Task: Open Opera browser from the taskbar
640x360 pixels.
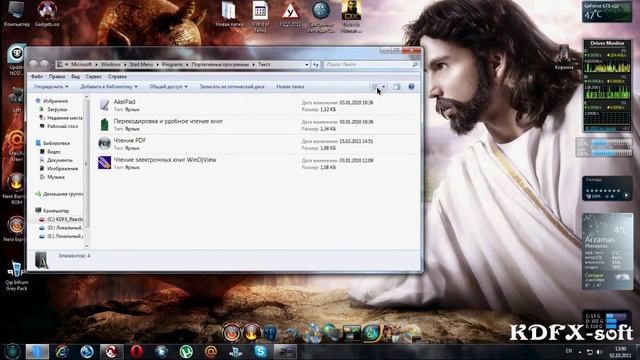Action: coord(137,351)
